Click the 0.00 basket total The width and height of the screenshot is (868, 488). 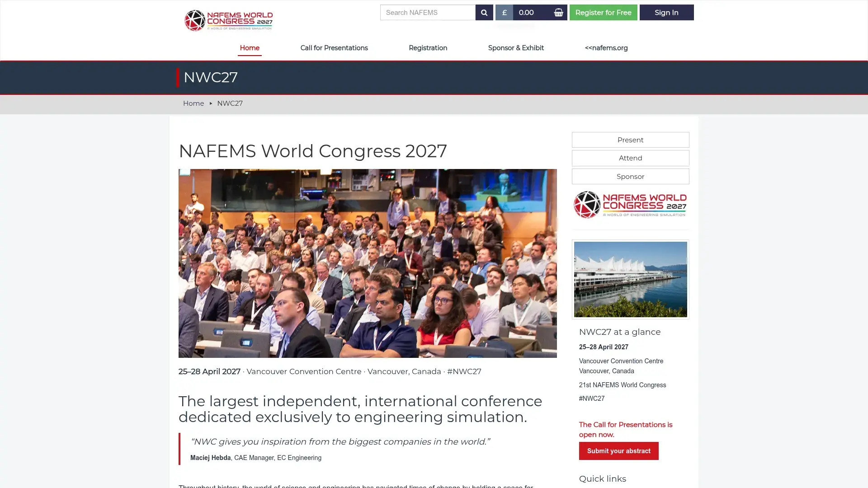point(526,13)
